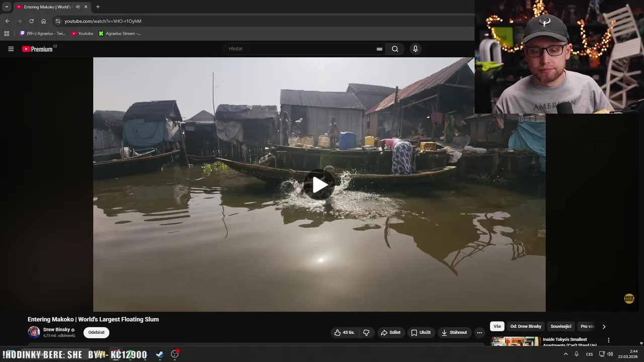
Task: Open volume control speaker tray icon
Action: click(x=610, y=354)
